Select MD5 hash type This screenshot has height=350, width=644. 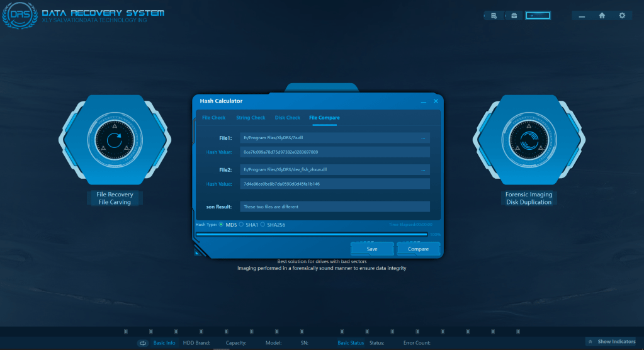(221, 224)
